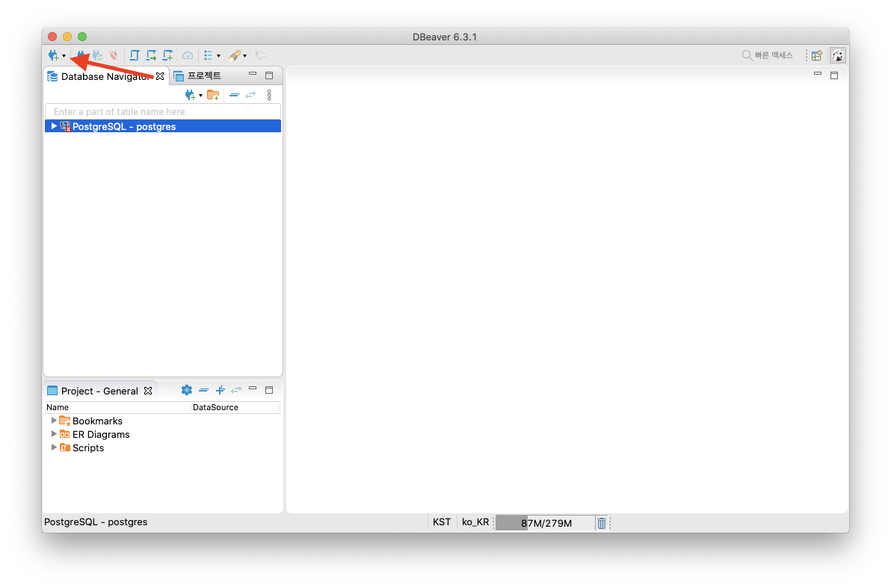The image size is (891, 588).
Task: Click the New Connection plug icon in main toolbar
Action: tap(53, 55)
